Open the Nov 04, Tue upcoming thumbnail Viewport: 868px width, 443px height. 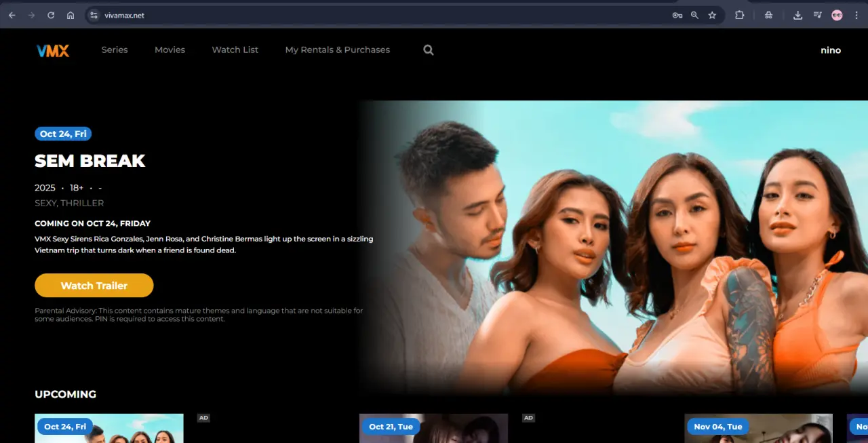tap(758, 428)
